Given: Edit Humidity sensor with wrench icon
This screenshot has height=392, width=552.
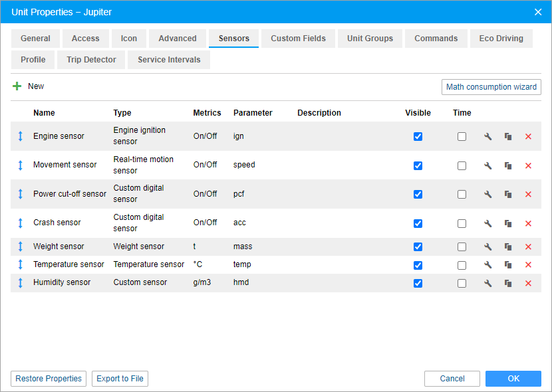Looking at the screenshot, I should [x=487, y=283].
